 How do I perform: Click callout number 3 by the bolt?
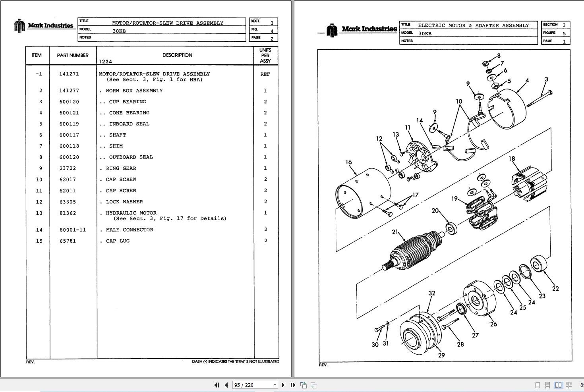[546, 79]
